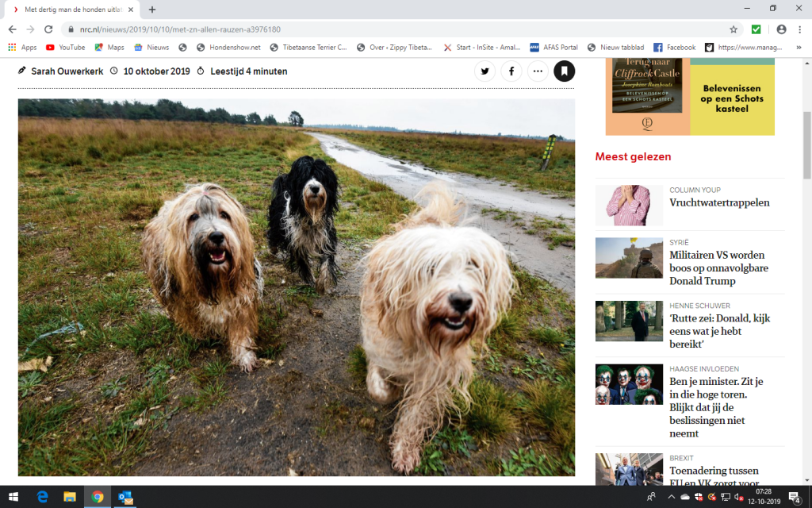Click the green checkmark extension icon

(756, 29)
